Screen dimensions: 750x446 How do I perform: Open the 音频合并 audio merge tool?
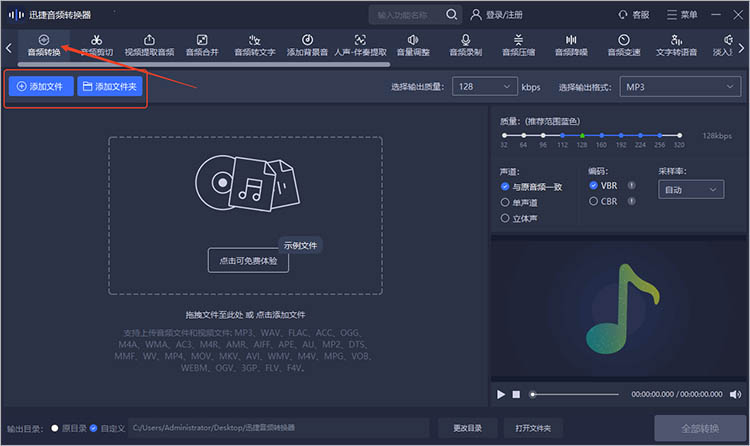(202, 45)
